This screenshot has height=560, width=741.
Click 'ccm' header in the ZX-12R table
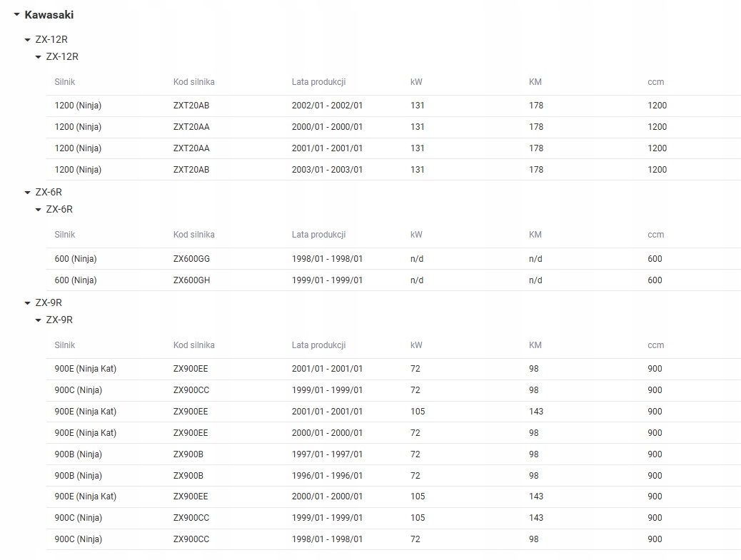click(655, 82)
